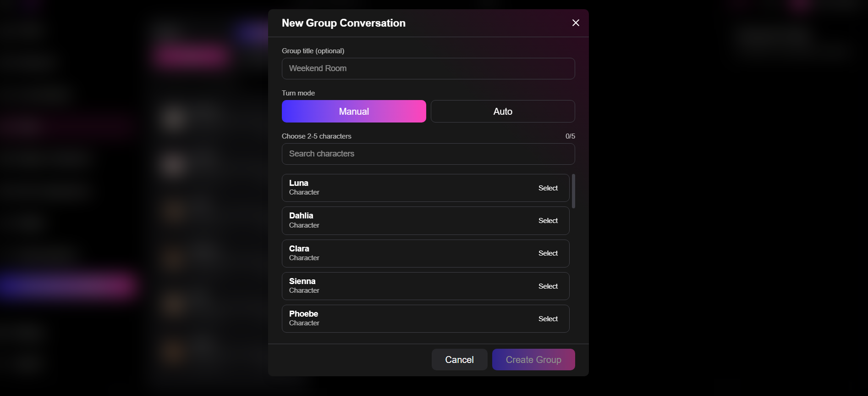The image size is (868, 396).
Task: Click the Create Group button
Action: click(x=533, y=360)
